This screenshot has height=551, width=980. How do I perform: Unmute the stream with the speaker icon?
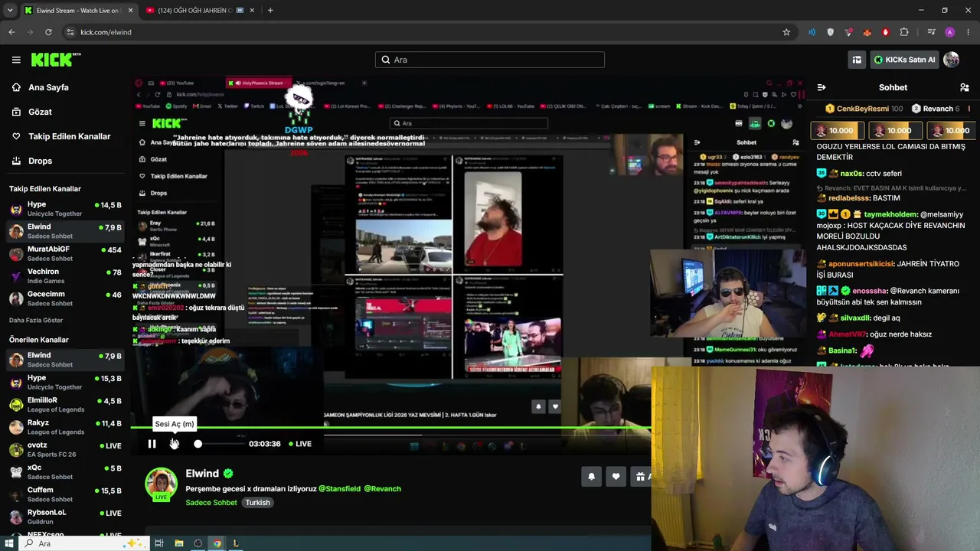(175, 444)
